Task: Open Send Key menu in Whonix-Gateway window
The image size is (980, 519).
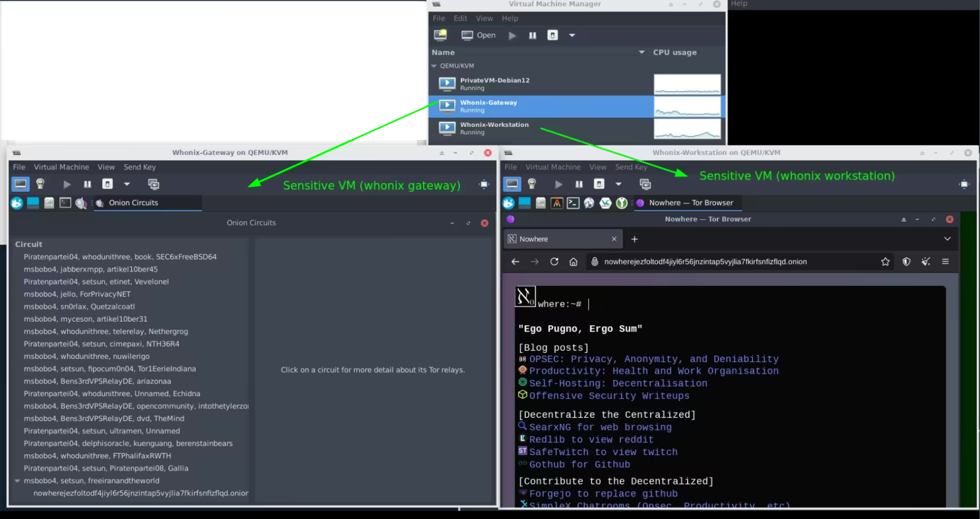Action: point(140,167)
